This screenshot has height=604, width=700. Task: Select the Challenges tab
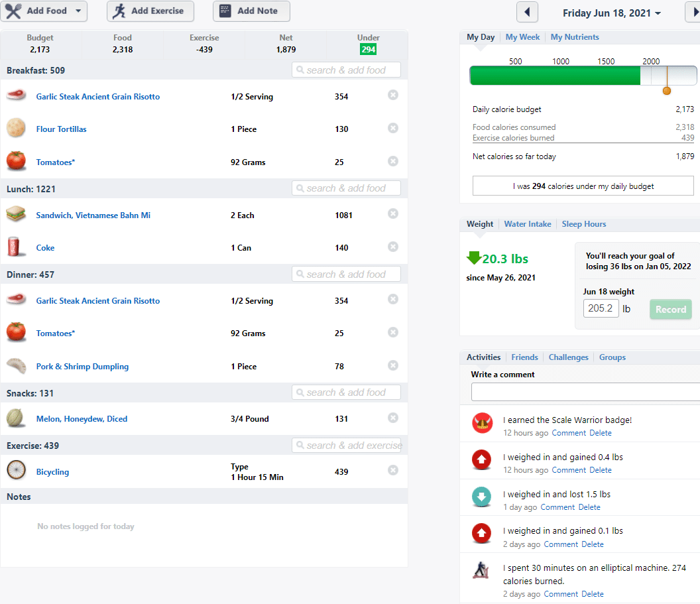[x=568, y=357]
